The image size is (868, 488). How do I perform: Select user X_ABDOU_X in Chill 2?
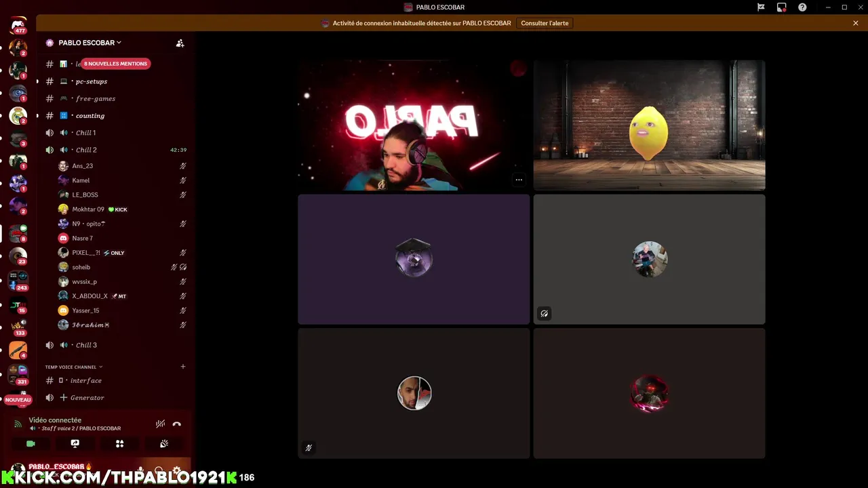[x=122, y=296]
